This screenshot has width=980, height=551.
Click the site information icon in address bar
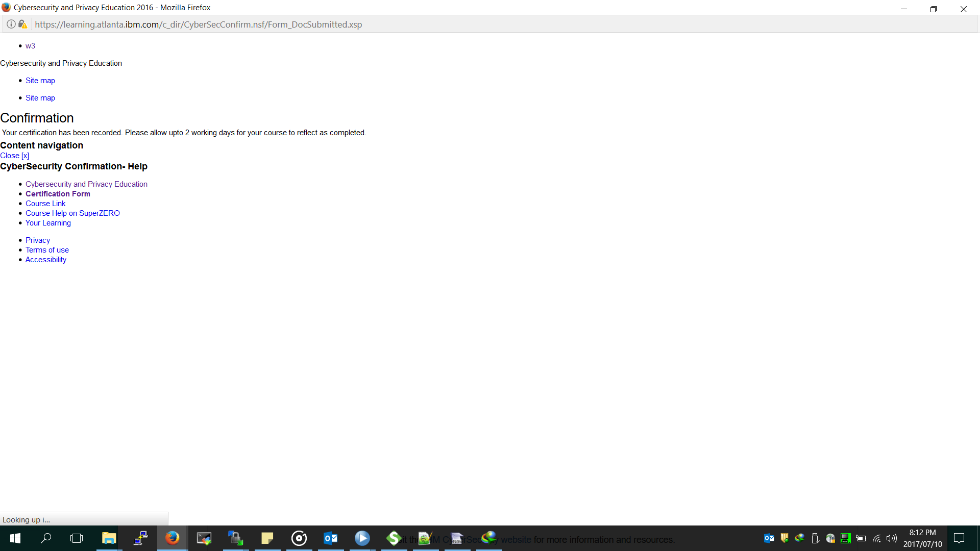pyautogui.click(x=11, y=24)
